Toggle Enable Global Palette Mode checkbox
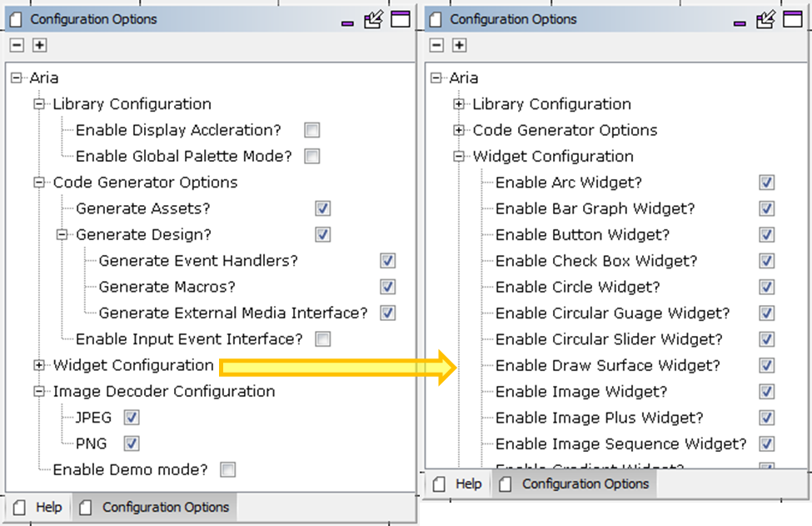 pos(311,156)
